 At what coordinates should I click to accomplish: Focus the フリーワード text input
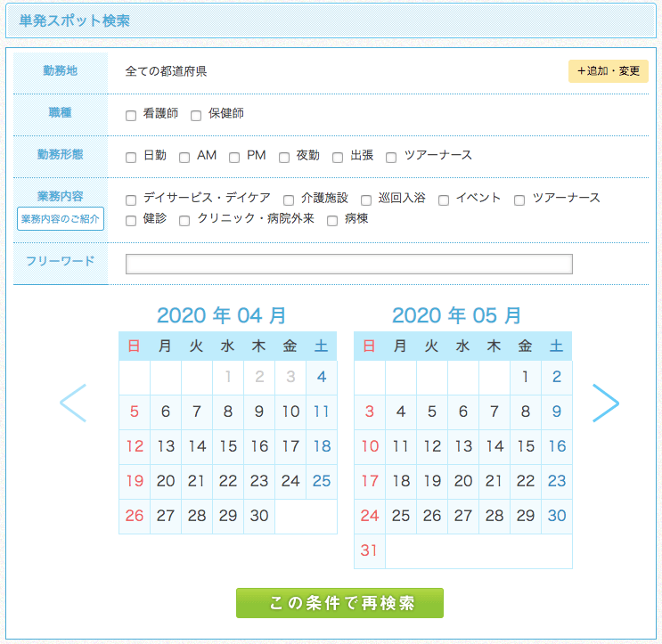(348, 265)
